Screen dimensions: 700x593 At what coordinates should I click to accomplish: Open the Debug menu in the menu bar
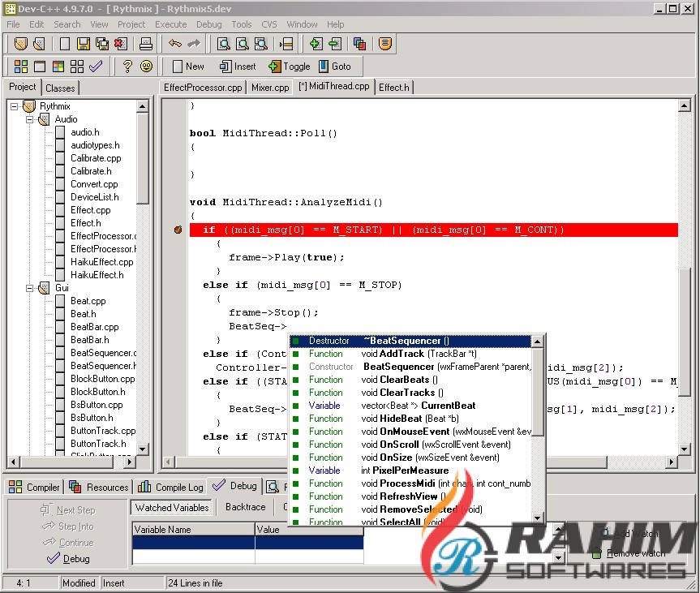pos(209,24)
